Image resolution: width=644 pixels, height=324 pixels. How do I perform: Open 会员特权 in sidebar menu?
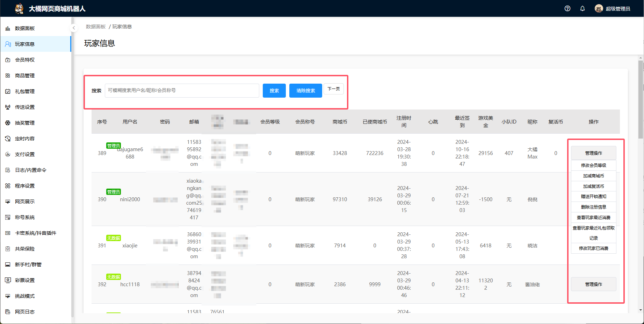[25, 60]
